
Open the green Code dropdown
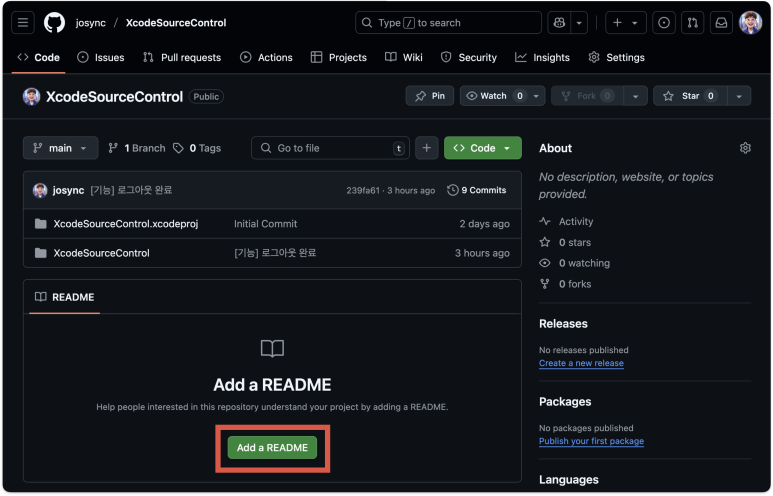pyautogui.click(x=483, y=148)
